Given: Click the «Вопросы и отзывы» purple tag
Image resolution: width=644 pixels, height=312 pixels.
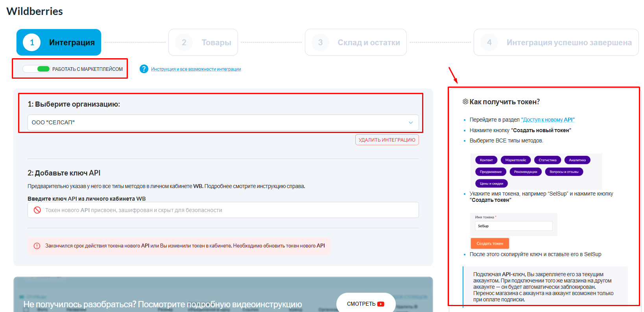Looking at the screenshot, I should 564,172.
